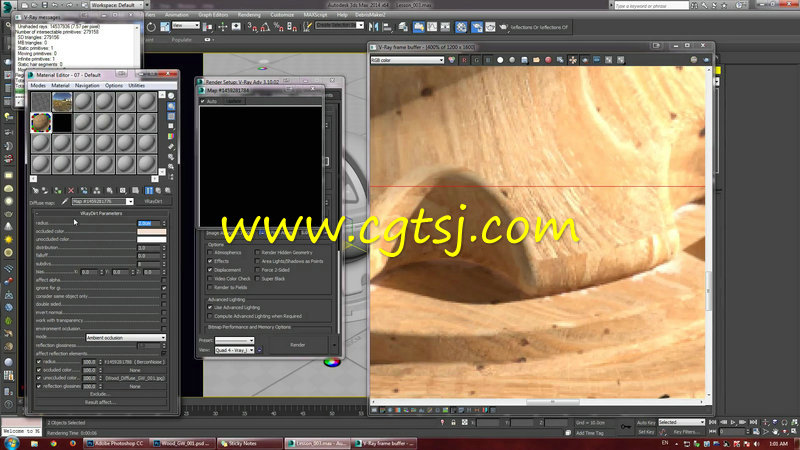The image size is (800, 450).
Task: Click Sample Type sphere icon in Material Editor
Action: [171, 95]
